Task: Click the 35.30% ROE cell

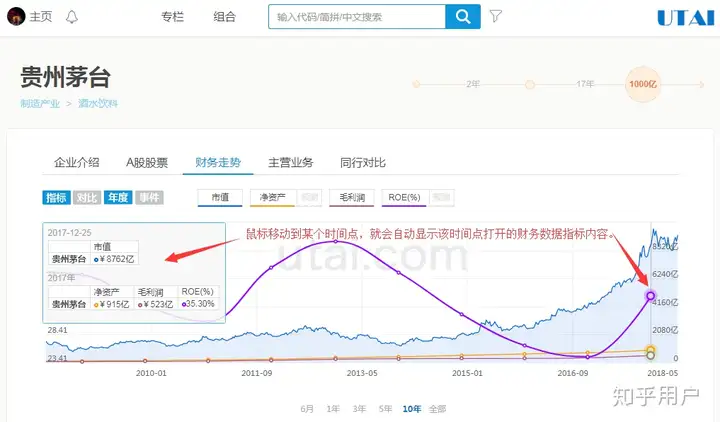Action: pyautogui.click(x=198, y=304)
